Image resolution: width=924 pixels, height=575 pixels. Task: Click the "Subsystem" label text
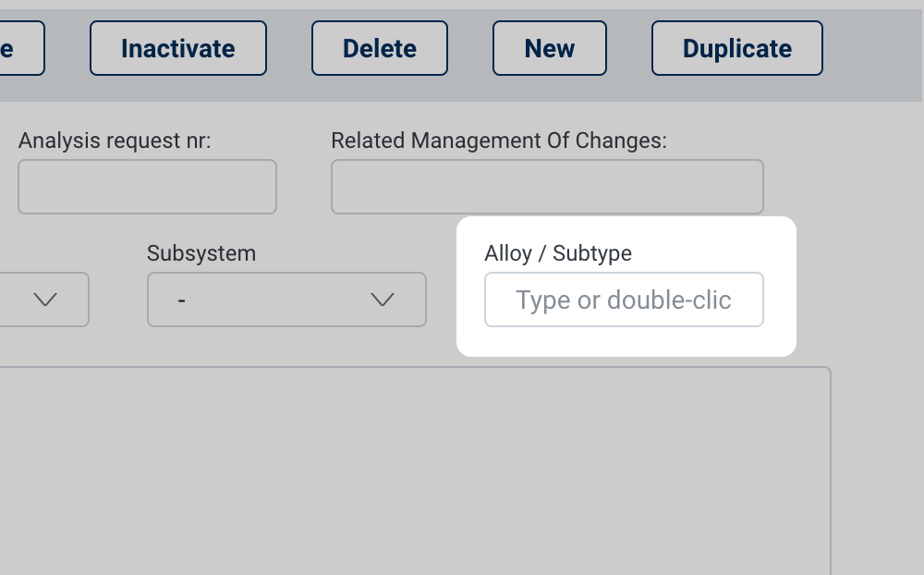click(201, 253)
